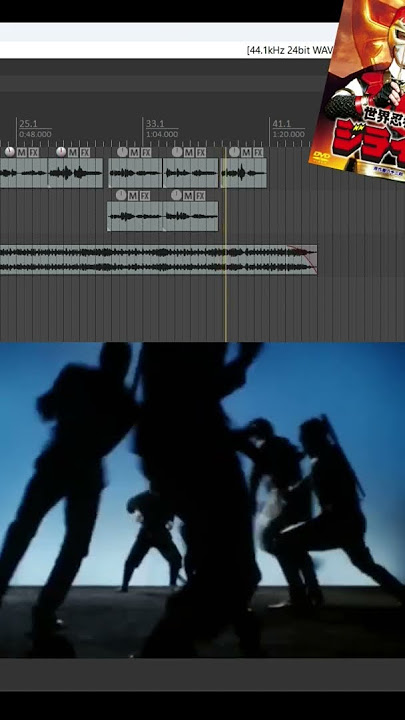This screenshot has height=720, width=405.
Task: Select top lane's fourth audio clip waveform
Action: [191, 173]
